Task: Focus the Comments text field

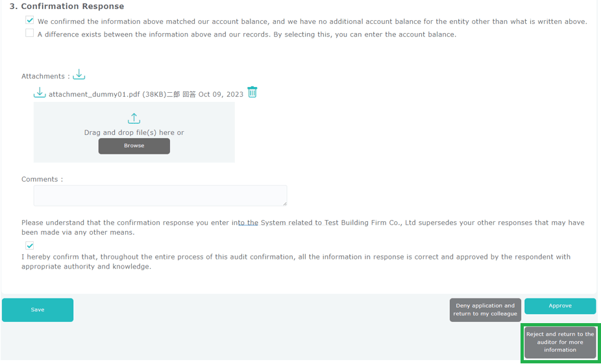Action: pyautogui.click(x=160, y=195)
